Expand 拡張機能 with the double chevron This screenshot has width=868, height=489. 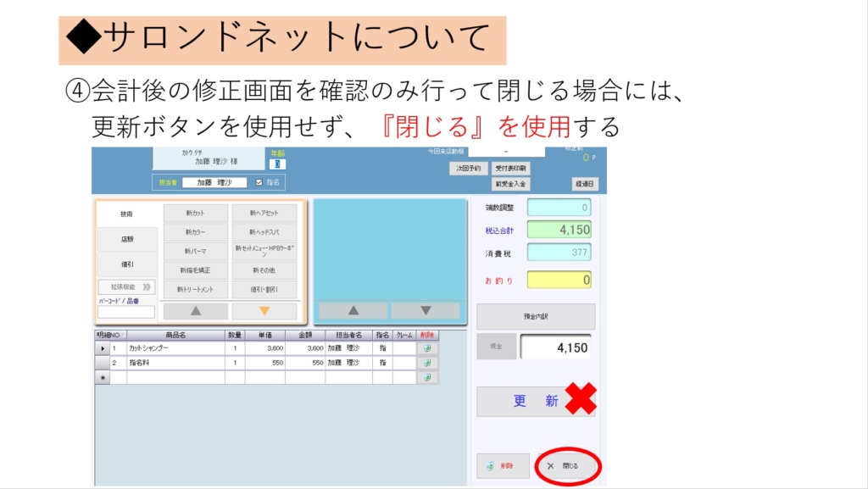146,287
